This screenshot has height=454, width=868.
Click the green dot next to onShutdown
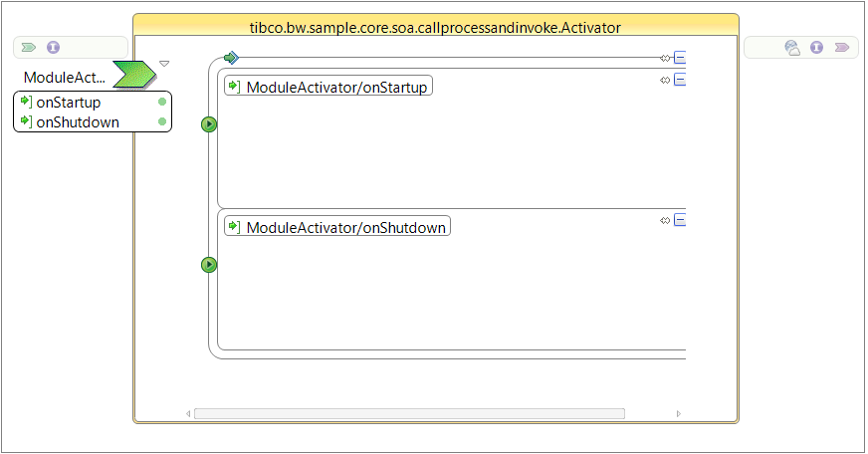[162, 121]
